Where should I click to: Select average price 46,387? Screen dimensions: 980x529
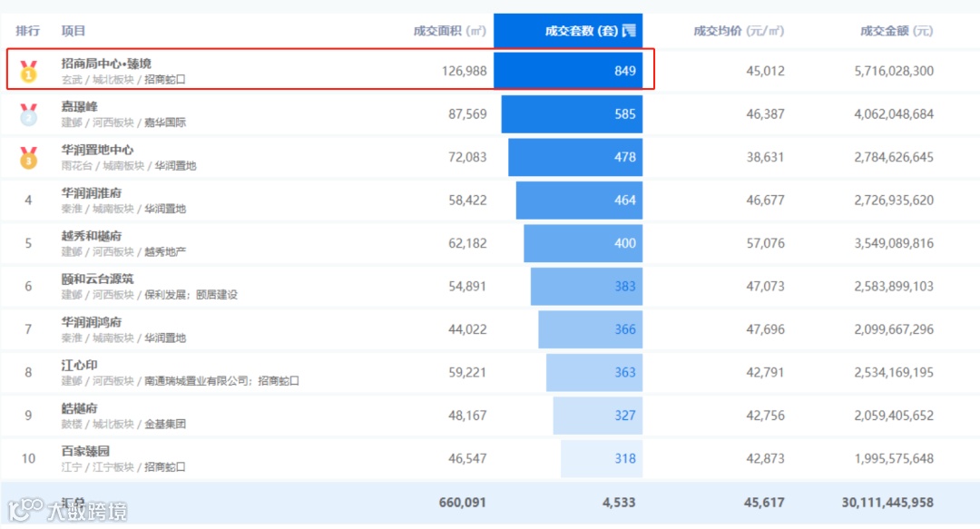pos(765,114)
